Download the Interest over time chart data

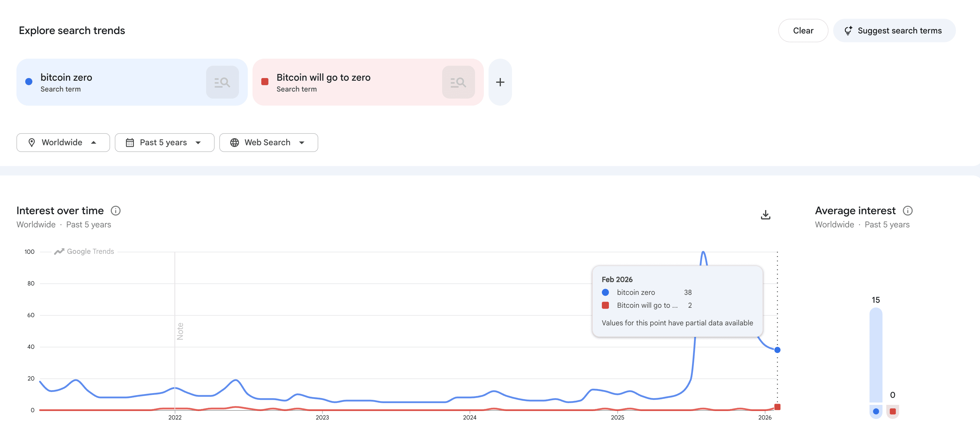[765, 214]
